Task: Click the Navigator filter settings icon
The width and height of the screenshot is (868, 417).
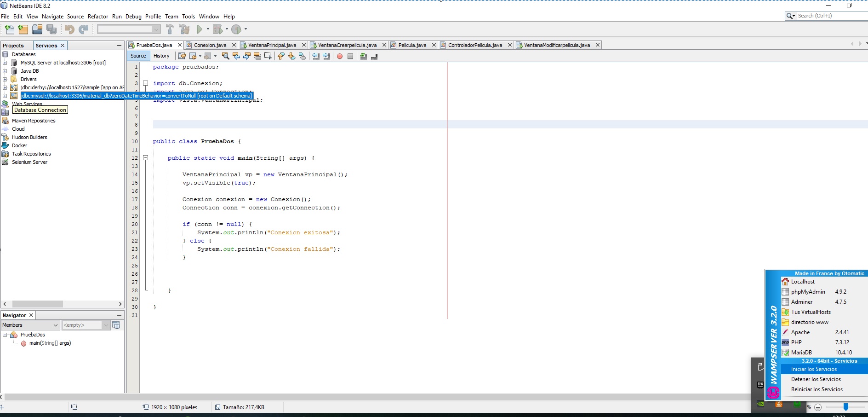Action: [x=116, y=325]
